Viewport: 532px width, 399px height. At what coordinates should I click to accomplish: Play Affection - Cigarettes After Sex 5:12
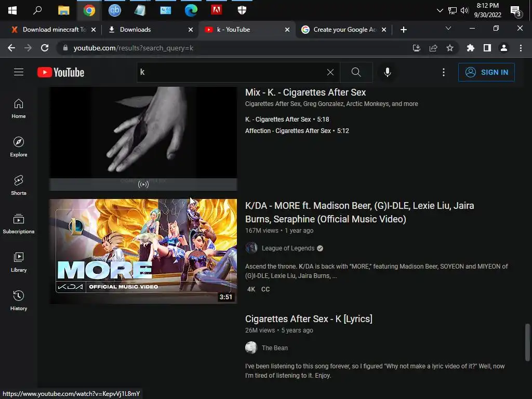pos(297,130)
